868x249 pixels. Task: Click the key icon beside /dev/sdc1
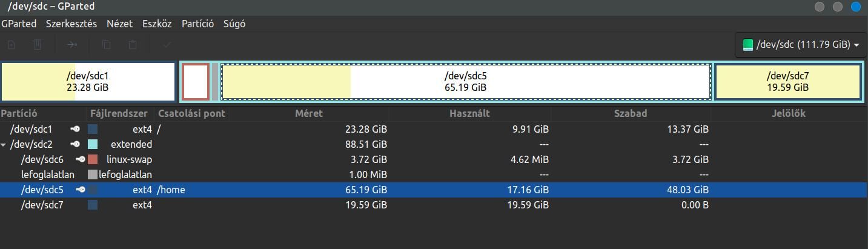(75, 129)
